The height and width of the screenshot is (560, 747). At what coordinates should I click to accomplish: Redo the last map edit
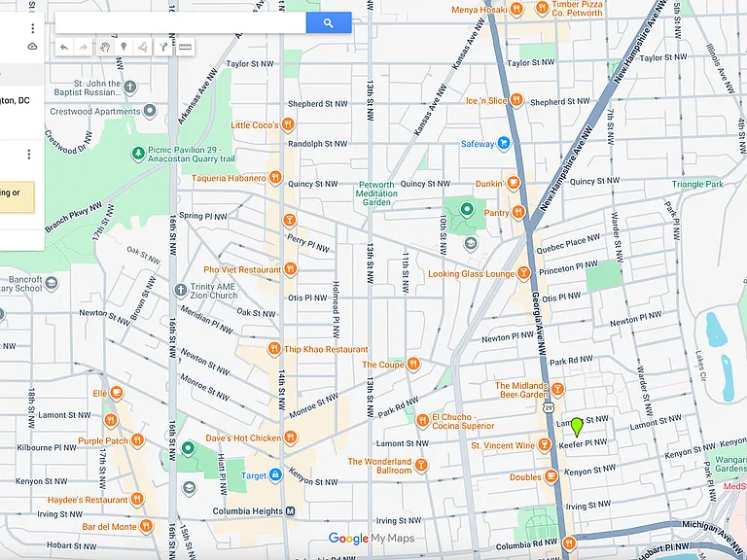pyautogui.click(x=83, y=47)
